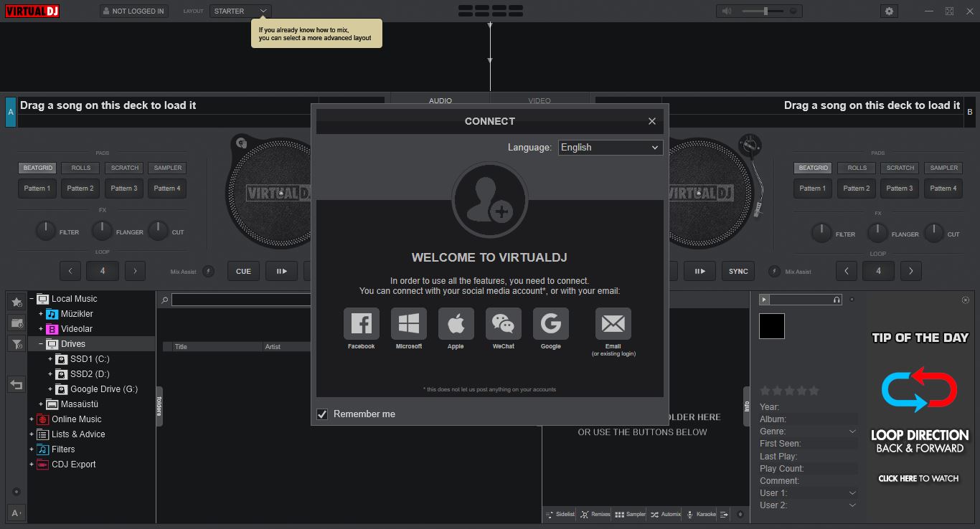Viewport: 980px width, 529px height.
Task: Select Google Drive (G:) in tree
Action: (x=104, y=389)
